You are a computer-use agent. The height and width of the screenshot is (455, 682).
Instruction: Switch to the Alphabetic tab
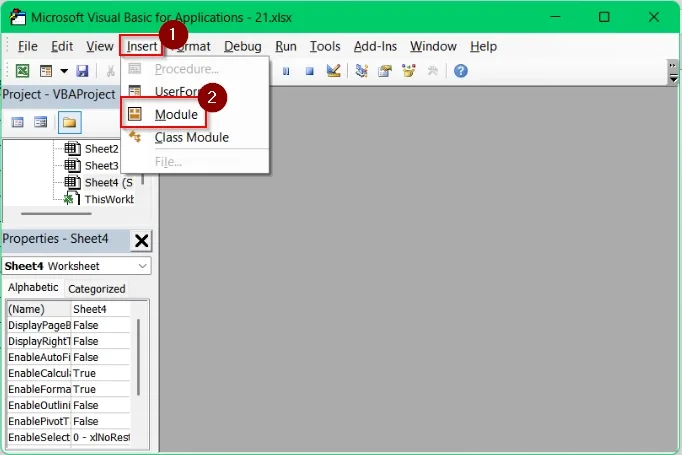click(33, 288)
